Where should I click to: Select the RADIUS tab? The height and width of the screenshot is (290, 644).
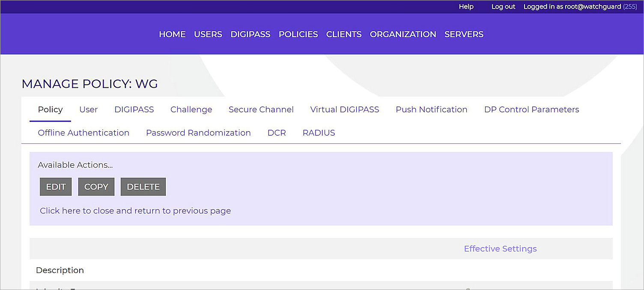click(x=319, y=133)
